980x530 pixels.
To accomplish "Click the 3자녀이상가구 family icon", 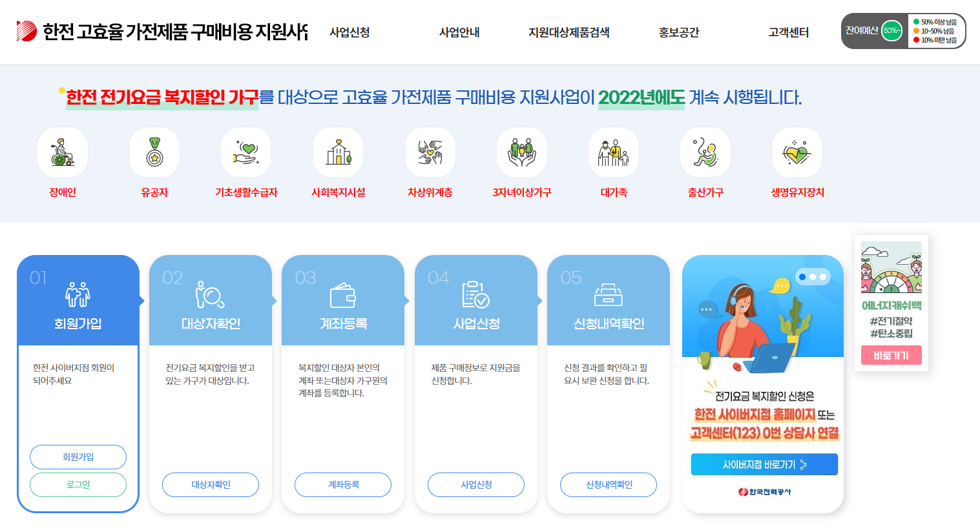I will [521, 152].
